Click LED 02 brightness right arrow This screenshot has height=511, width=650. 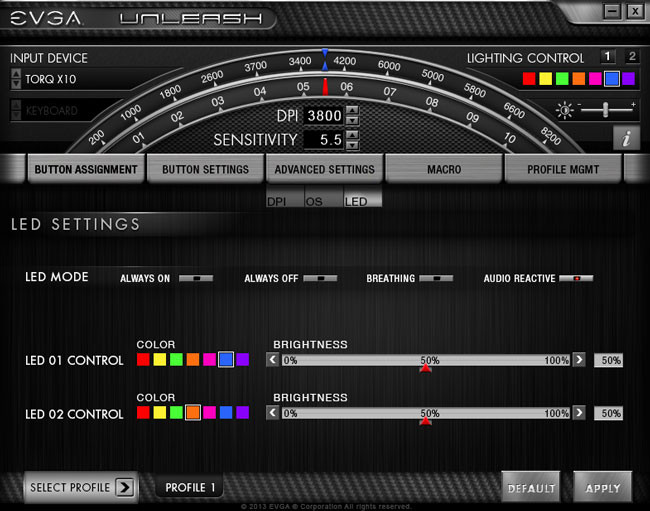pyautogui.click(x=579, y=413)
